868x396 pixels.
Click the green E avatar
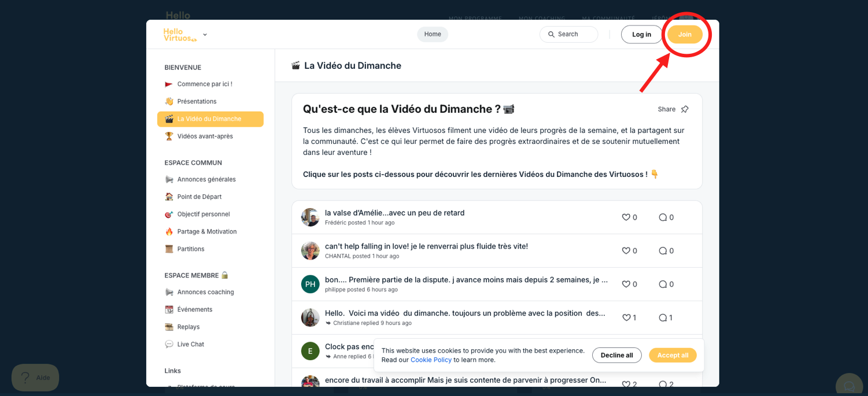[x=311, y=351]
